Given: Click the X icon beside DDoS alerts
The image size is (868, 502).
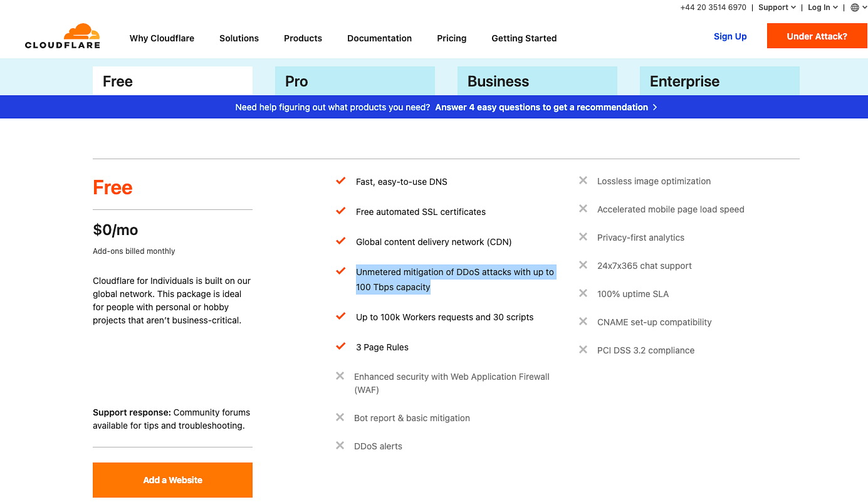Looking at the screenshot, I should pos(340,446).
